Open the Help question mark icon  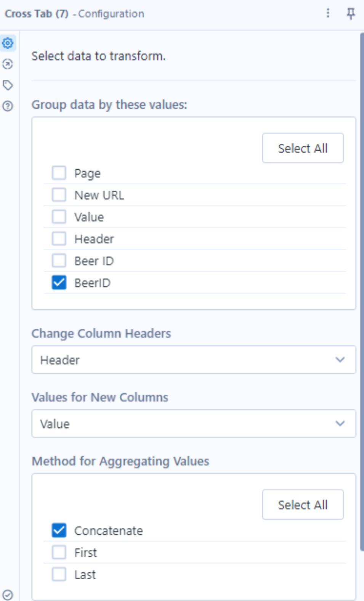(8, 106)
